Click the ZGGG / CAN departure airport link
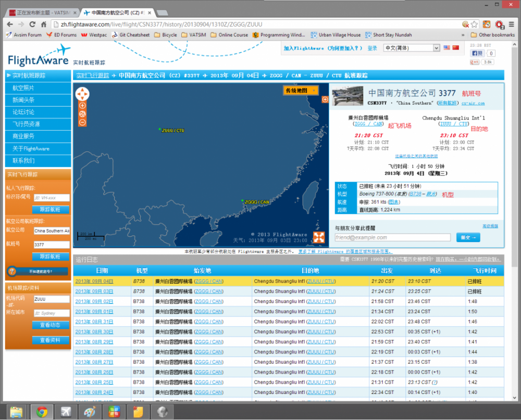 (x=368, y=124)
